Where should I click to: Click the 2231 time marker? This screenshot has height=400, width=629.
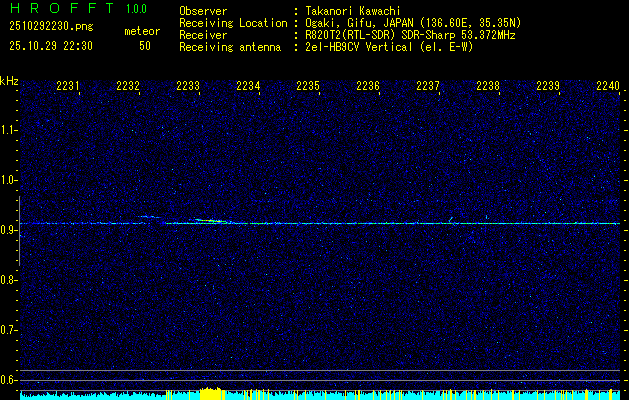click(68, 87)
